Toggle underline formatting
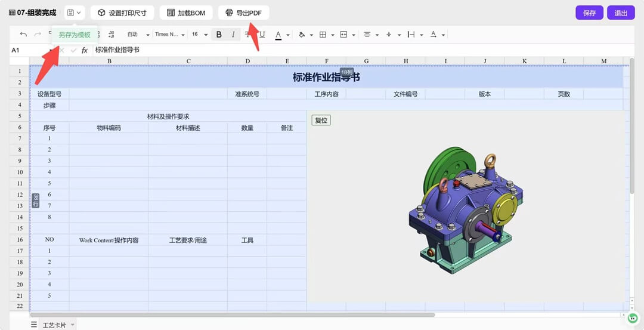 pos(262,35)
